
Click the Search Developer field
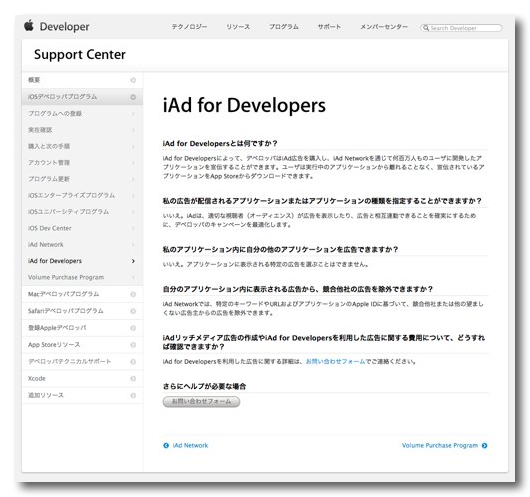pos(461,28)
